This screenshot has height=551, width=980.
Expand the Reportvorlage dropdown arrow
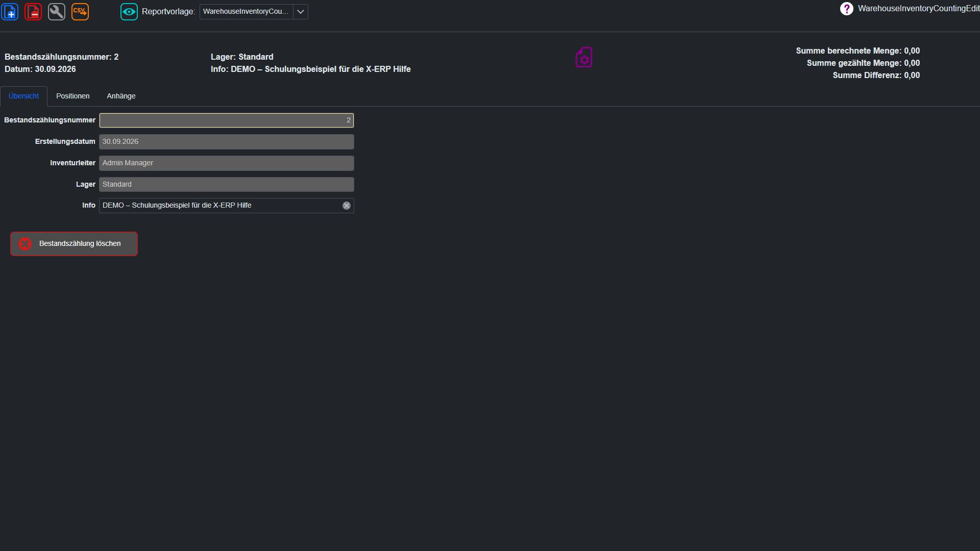pyautogui.click(x=301, y=12)
